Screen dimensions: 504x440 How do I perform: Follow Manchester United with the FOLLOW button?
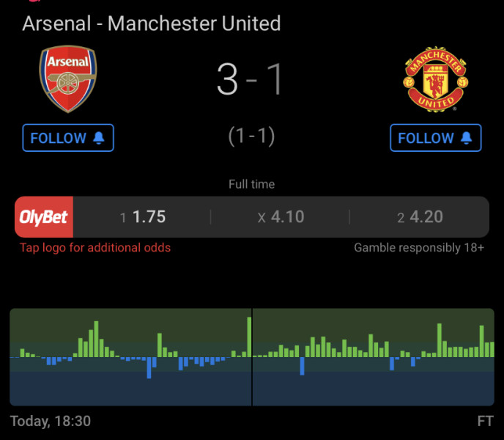[436, 138]
